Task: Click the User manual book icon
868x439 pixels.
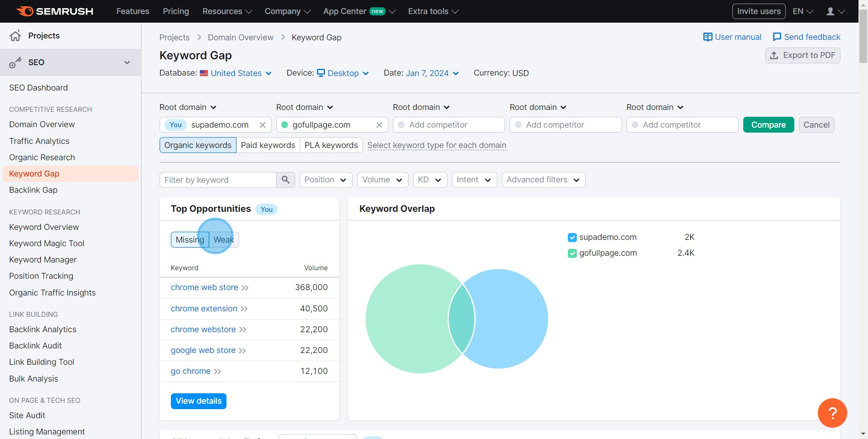Action: point(708,37)
